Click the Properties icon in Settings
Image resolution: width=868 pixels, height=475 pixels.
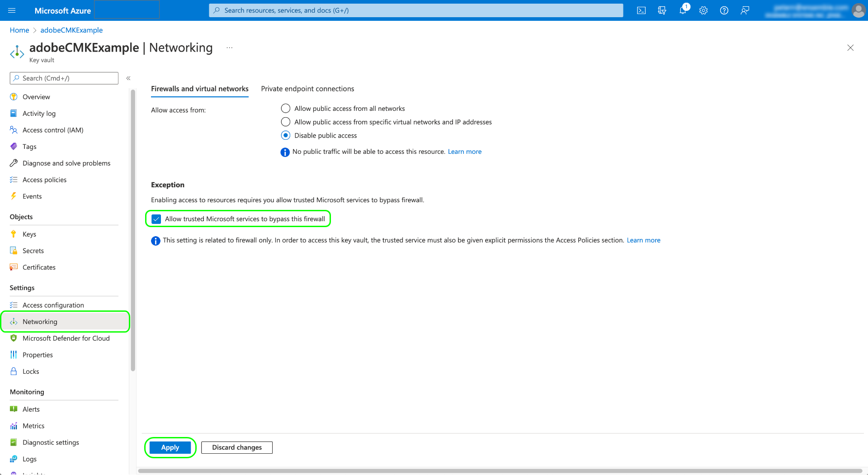[x=14, y=355]
